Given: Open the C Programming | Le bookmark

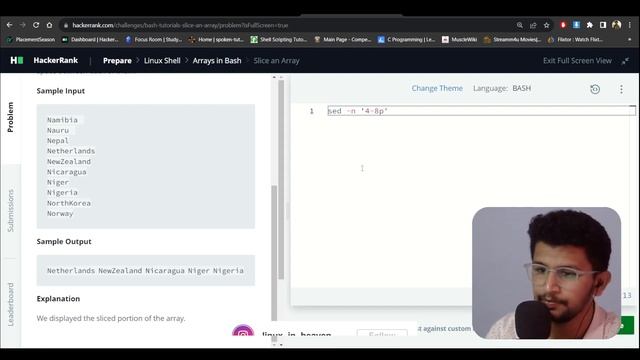Looking at the screenshot, I should 407,40.
